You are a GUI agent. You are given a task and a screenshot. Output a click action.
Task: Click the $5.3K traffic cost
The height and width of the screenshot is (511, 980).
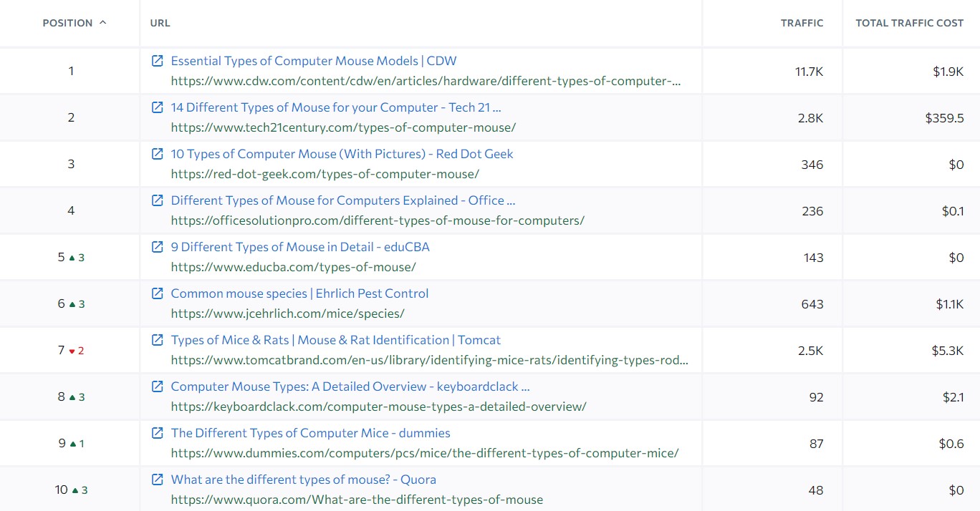(948, 351)
